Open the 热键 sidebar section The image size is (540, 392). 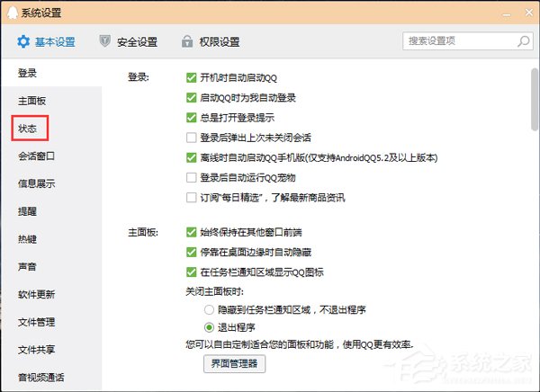click(28, 239)
